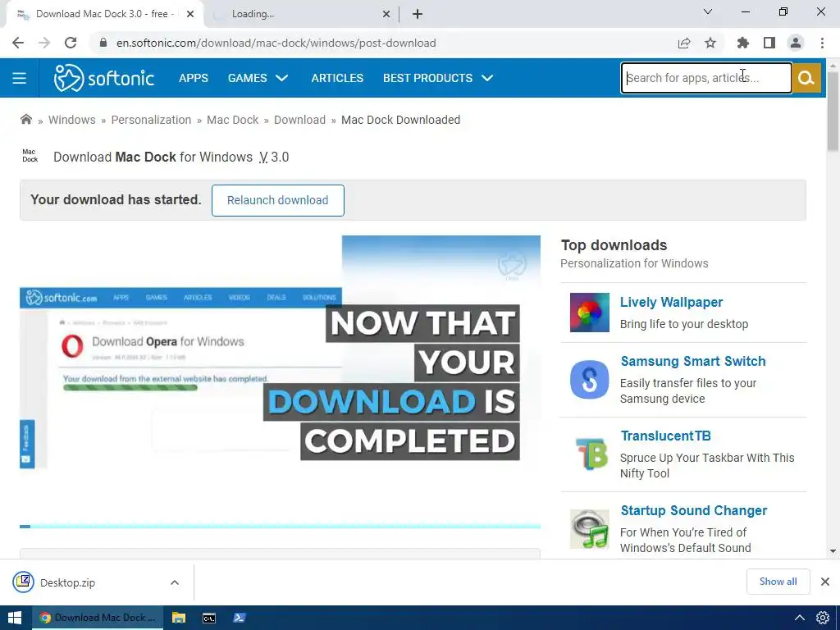Click the scrollbar down arrow
This screenshot has width=840, height=630.
(833, 550)
